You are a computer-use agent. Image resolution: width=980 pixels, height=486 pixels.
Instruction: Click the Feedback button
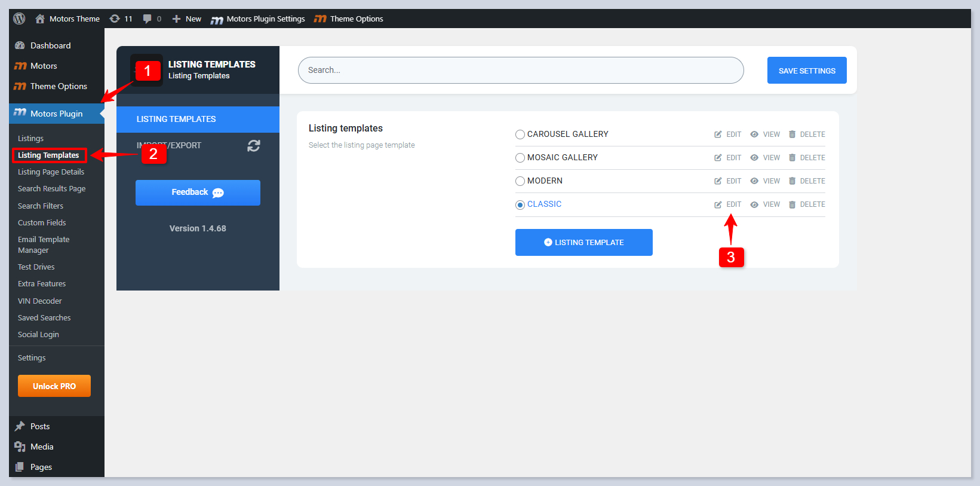[x=198, y=192]
